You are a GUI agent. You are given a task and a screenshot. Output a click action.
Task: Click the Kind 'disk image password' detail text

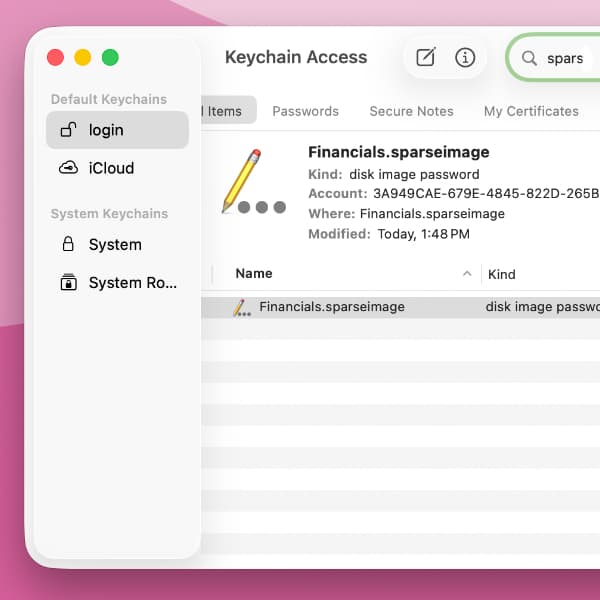tap(414, 174)
